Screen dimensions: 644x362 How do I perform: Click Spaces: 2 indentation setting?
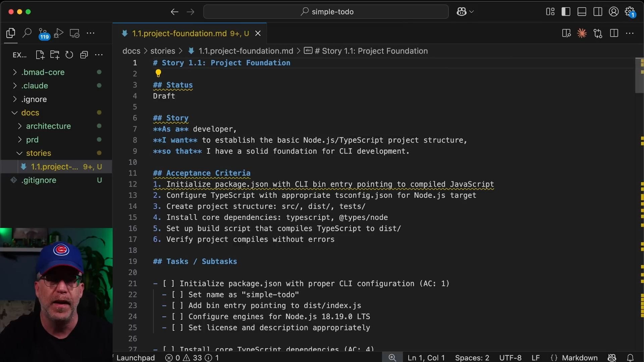click(472, 358)
